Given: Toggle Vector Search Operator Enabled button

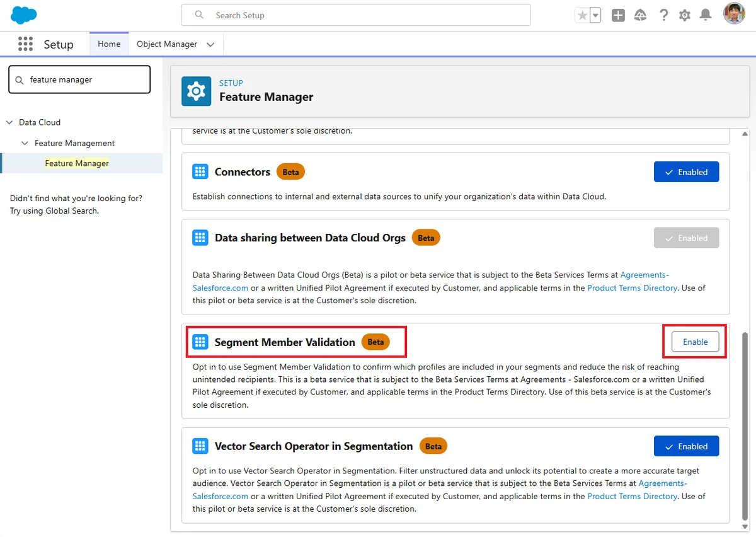Looking at the screenshot, I should tap(687, 446).
